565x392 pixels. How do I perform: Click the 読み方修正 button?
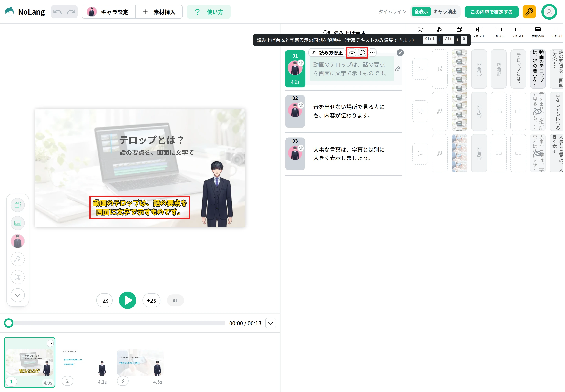pos(327,53)
